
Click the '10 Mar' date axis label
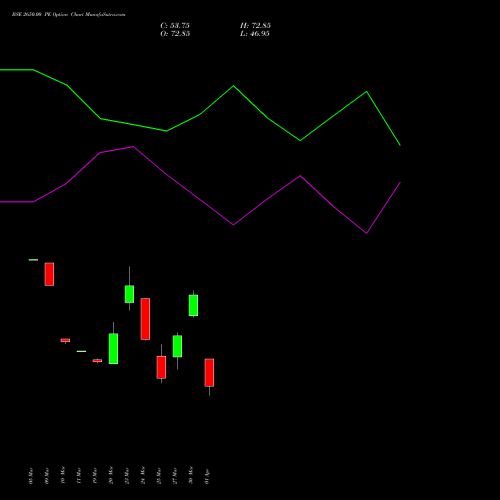click(63, 475)
